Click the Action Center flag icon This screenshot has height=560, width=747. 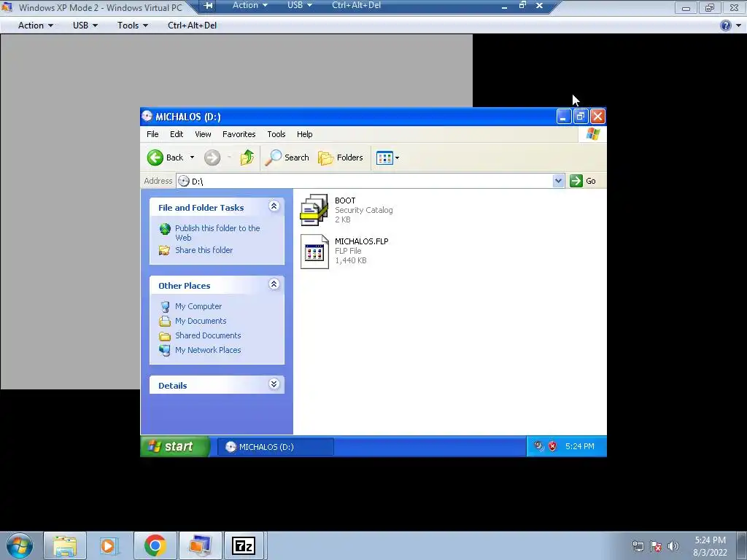[656, 546]
